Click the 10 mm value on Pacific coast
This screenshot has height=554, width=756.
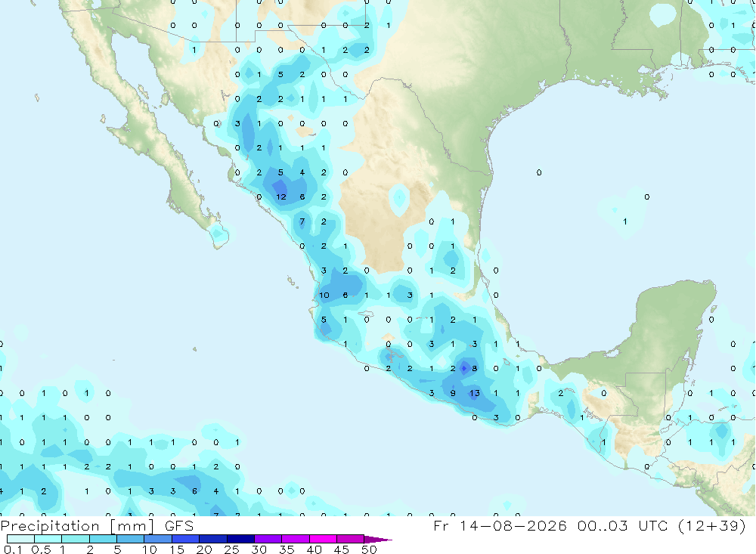[324, 295]
